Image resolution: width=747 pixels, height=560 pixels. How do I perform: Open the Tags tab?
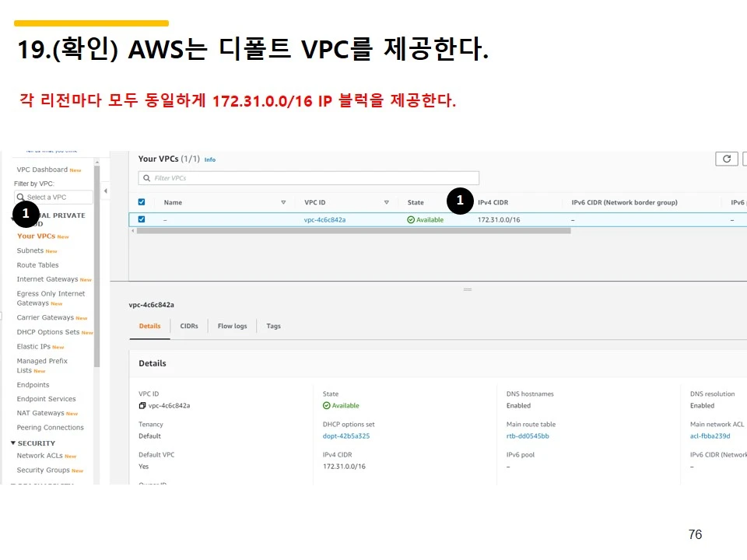(273, 326)
